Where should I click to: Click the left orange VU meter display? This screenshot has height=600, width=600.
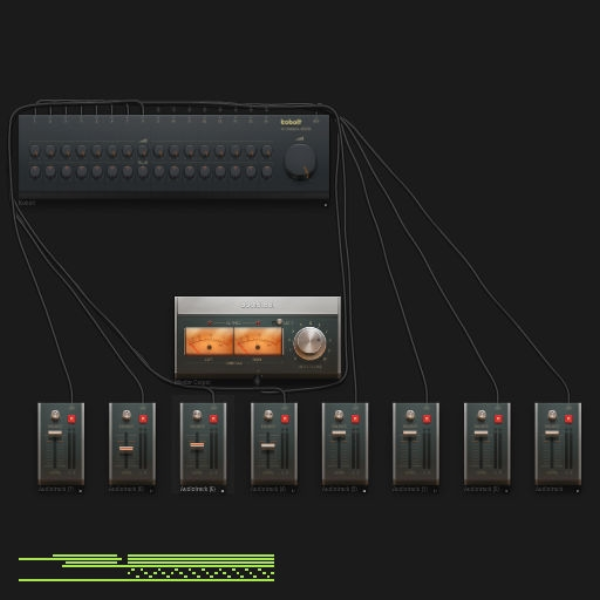point(209,341)
